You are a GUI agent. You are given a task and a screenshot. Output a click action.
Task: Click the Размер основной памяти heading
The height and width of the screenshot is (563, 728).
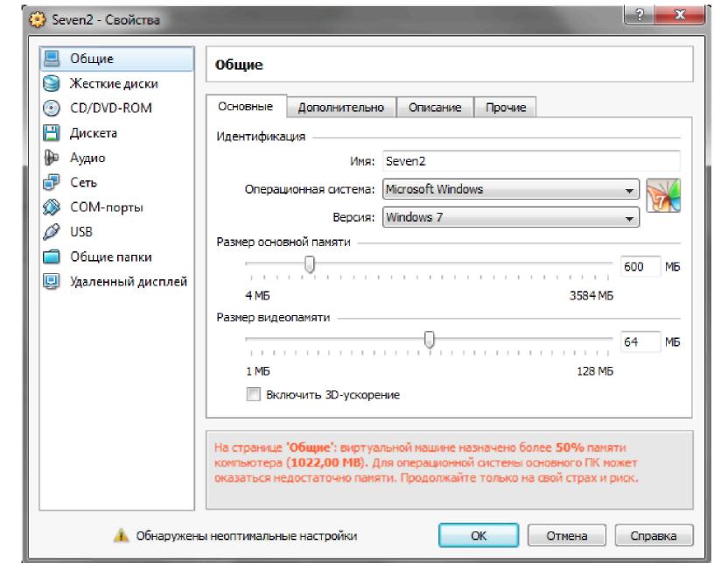[x=283, y=242]
